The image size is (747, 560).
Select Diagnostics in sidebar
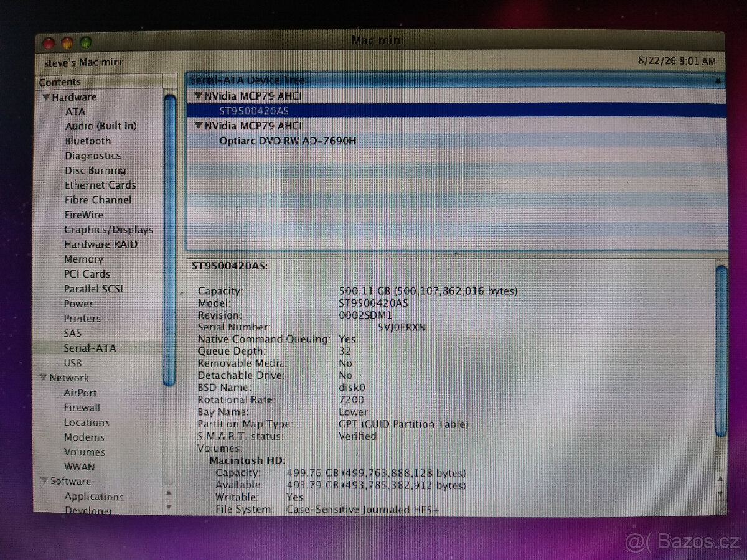[93, 156]
